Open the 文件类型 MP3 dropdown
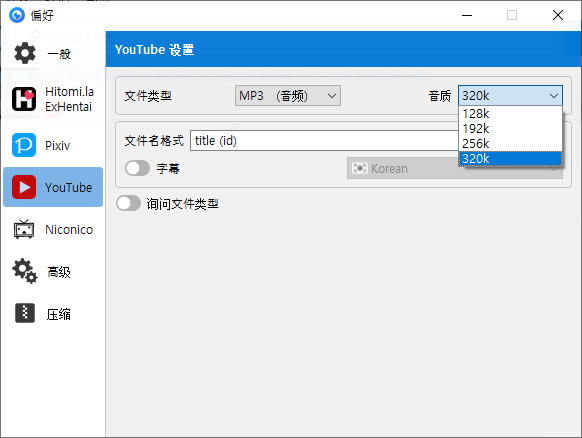 [x=288, y=96]
